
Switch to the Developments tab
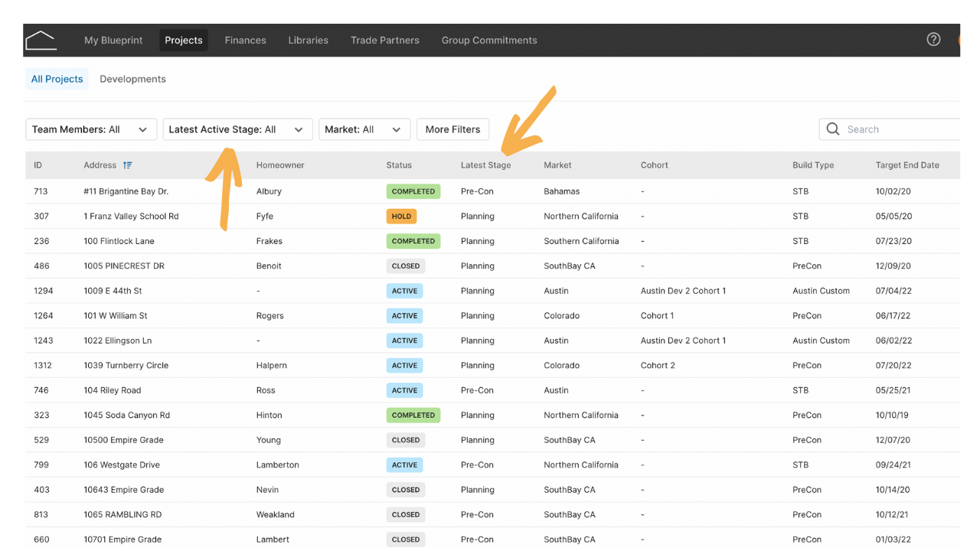(132, 79)
